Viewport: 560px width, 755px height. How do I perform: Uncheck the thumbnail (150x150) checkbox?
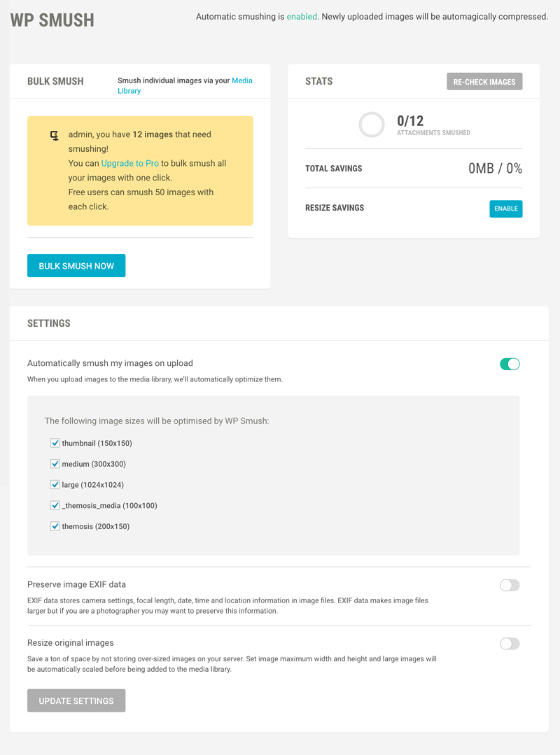pyautogui.click(x=55, y=443)
